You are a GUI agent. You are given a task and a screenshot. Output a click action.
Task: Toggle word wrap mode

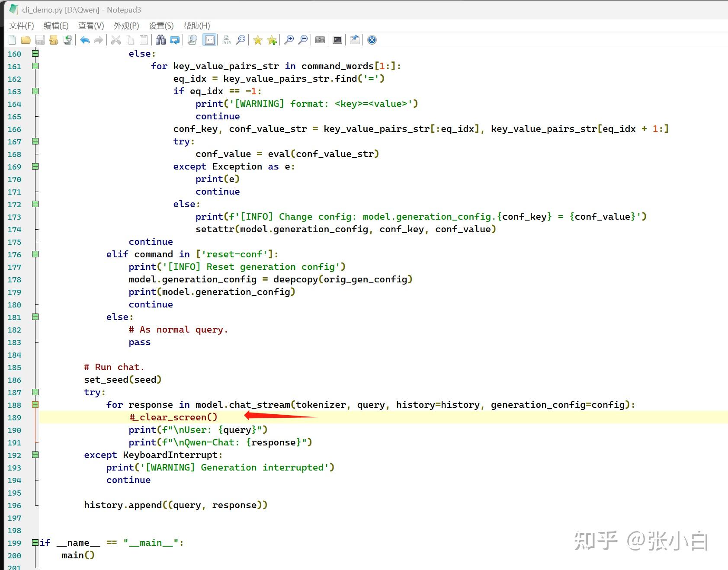[x=209, y=40]
